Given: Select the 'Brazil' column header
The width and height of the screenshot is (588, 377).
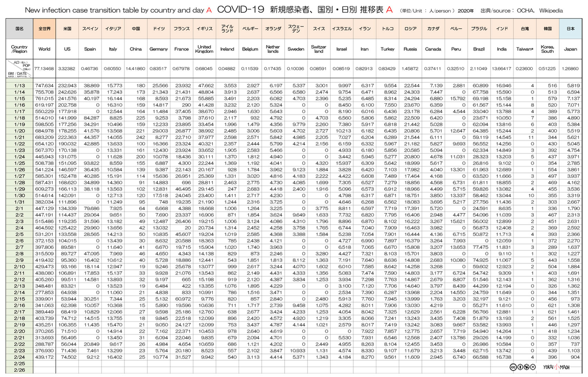Looking at the screenshot, I should 479,49.
